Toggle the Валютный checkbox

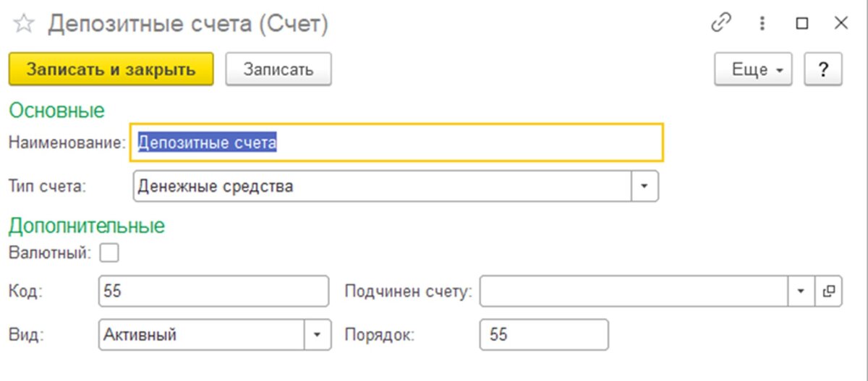coord(110,253)
